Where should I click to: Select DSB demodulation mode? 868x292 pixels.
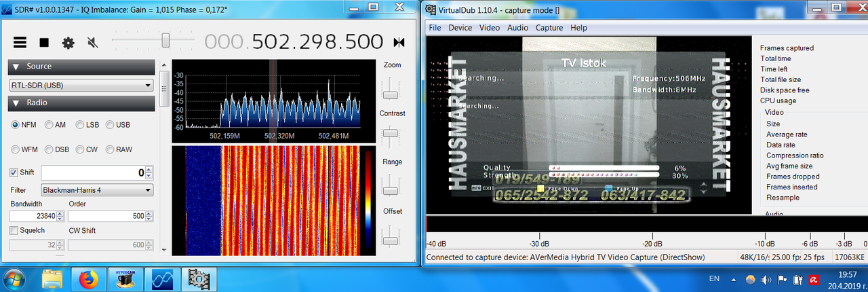tap(57, 149)
